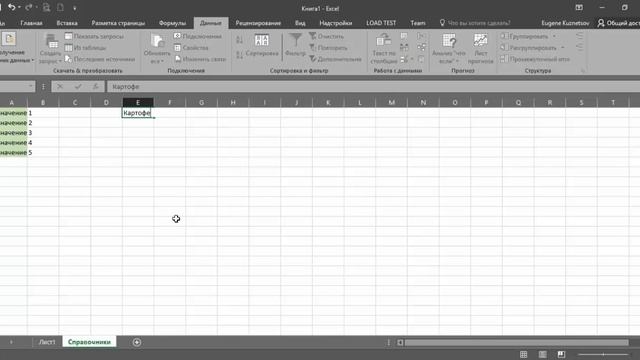The image size is (640, 360).
Task: Click the Sort Z to A icon
Action: [x=239, y=55]
